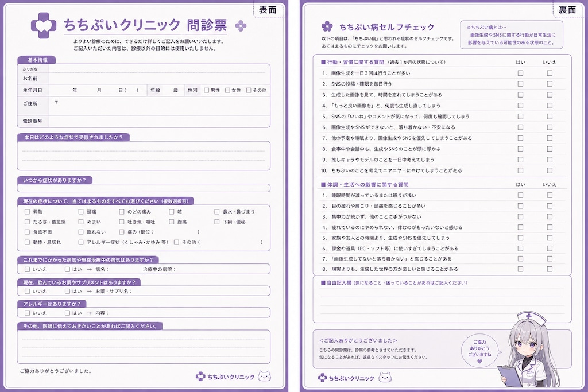Mark はい for 睡眠時間が減っている row
This screenshot has height=392, width=588.
pos(520,195)
